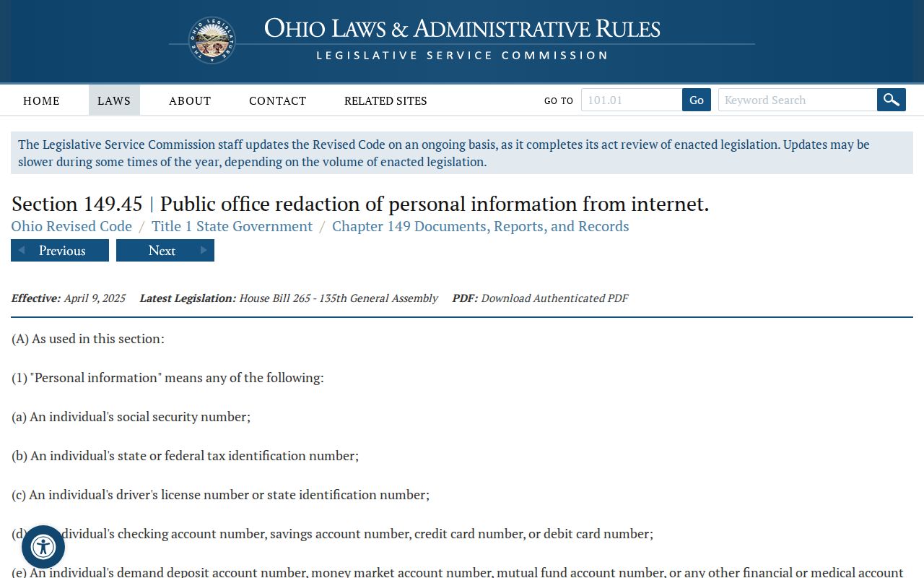Go to the Next section
The width and height of the screenshot is (924, 578).
(165, 251)
